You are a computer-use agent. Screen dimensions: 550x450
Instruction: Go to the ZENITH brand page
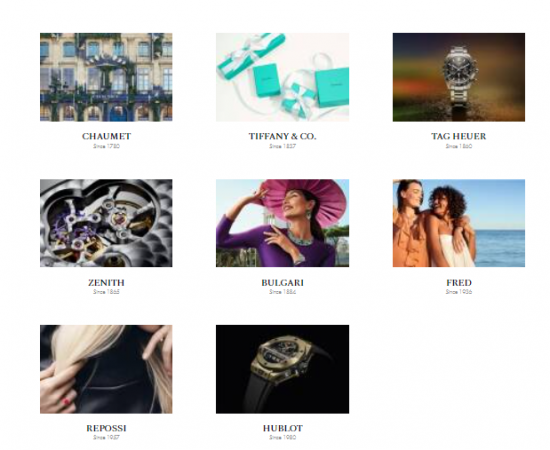(x=106, y=283)
